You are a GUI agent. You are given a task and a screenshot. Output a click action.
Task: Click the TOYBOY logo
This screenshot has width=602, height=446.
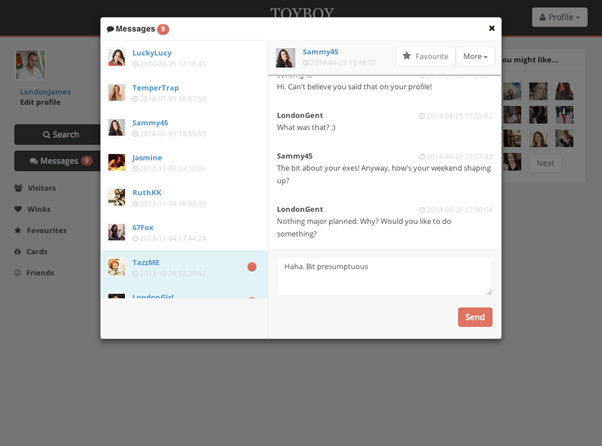point(302,13)
